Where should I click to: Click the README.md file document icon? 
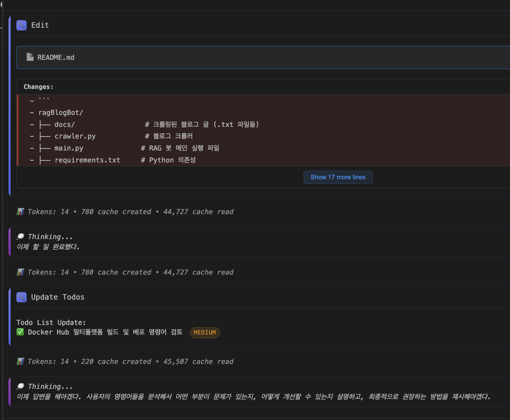30,57
